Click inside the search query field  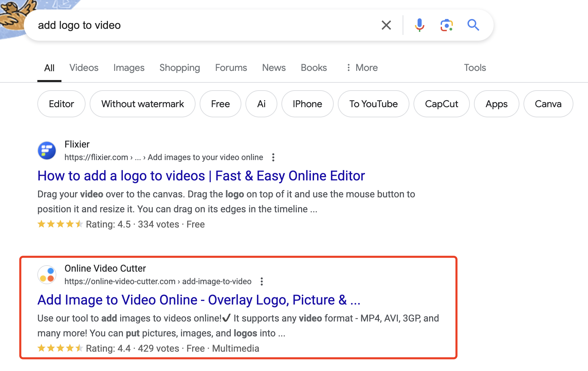tap(204, 25)
